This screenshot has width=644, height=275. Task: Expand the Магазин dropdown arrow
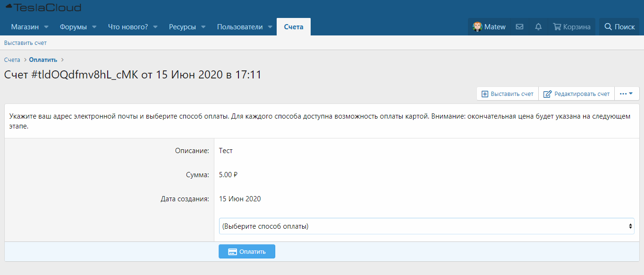tap(46, 27)
